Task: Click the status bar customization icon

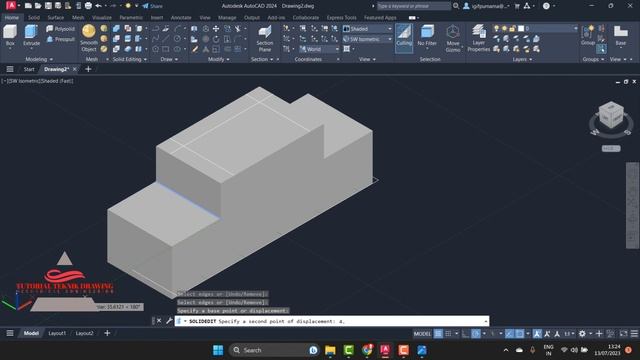Action: [x=634, y=333]
